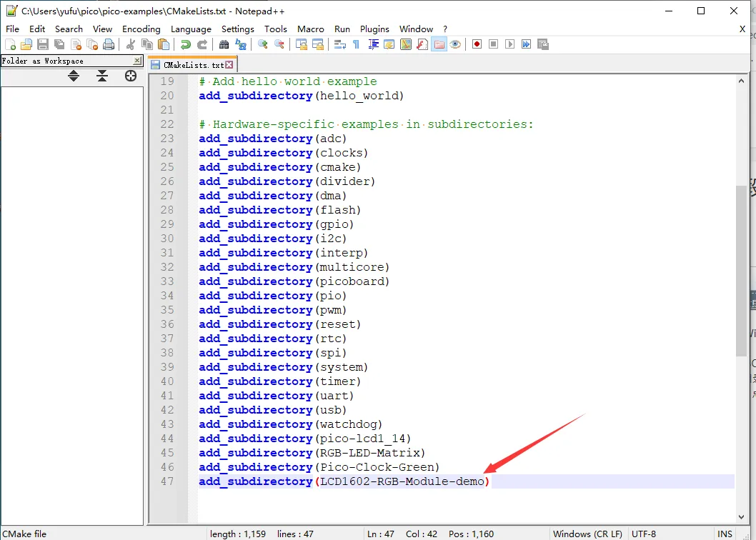Click the '# Hardware-specific examples in subdirectories:' comment

(x=367, y=124)
